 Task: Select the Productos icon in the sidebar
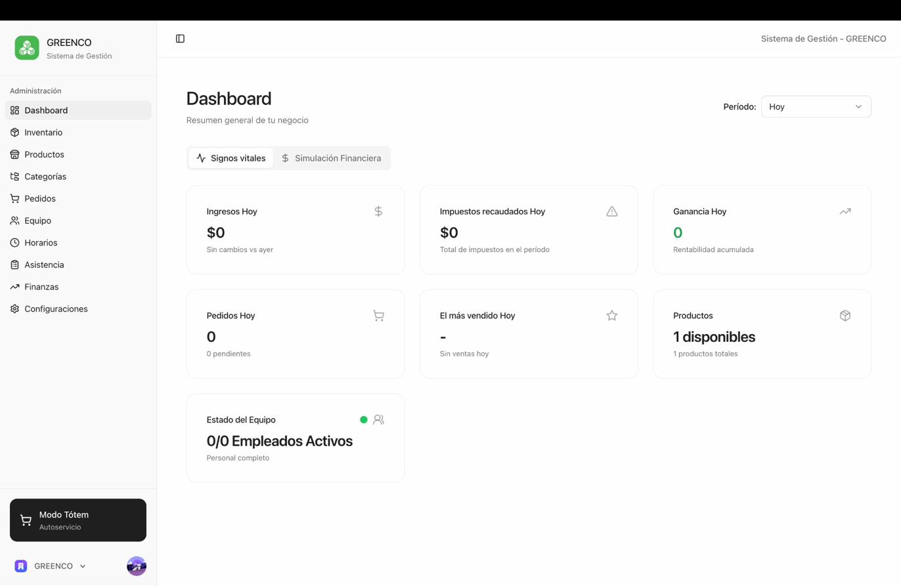[14, 154]
